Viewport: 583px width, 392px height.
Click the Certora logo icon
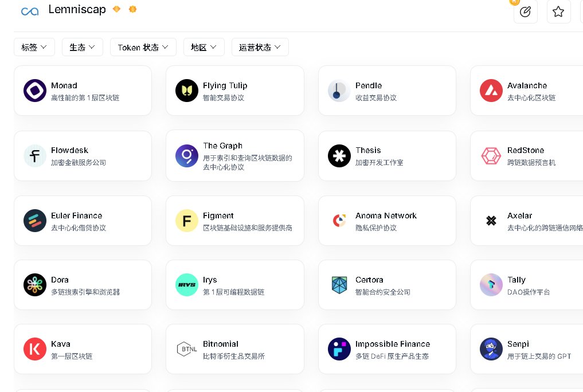tap(339, 285)
